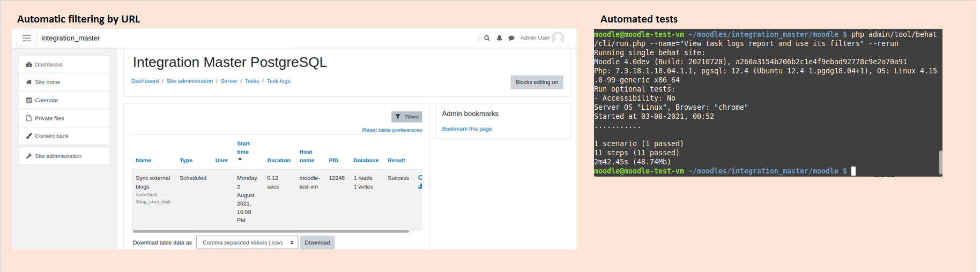Screen dimensions: 980x272
Task: Click 'Sync external blogs' task name cell
Action: [153, 182]
